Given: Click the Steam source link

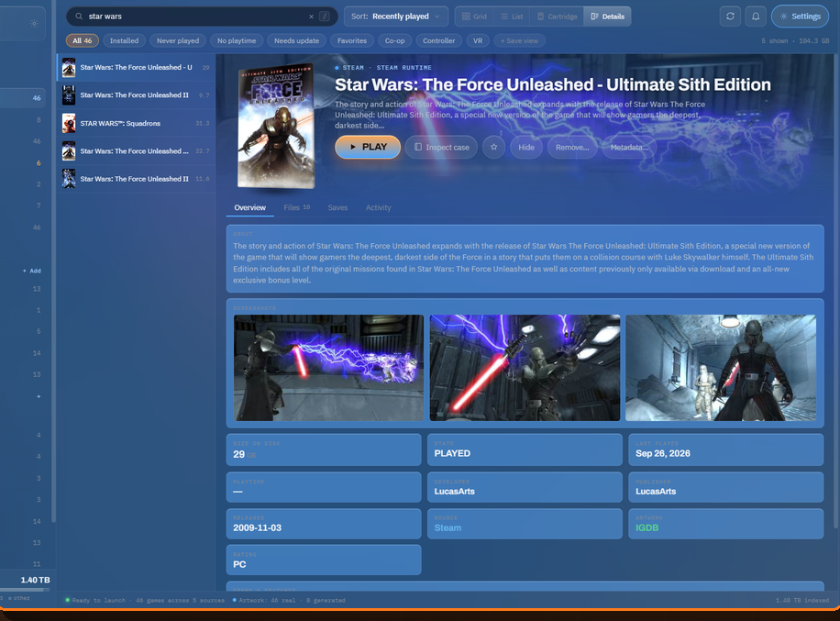Looking at the screenshot, I should [448, 527].
